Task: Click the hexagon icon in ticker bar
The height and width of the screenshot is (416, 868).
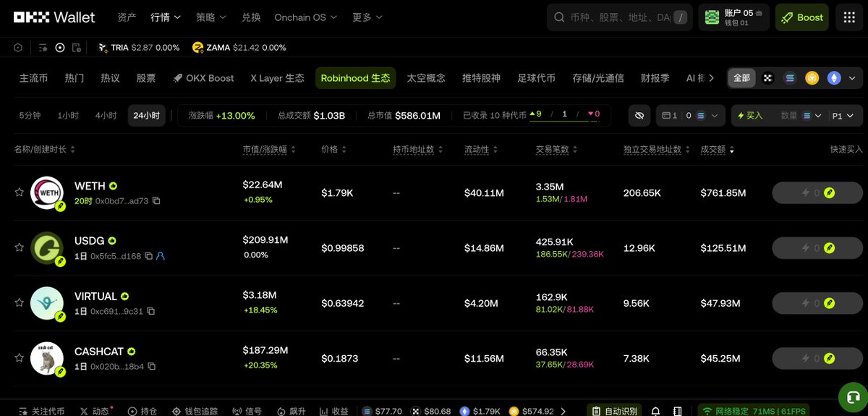Action: (x=19, y=48)
